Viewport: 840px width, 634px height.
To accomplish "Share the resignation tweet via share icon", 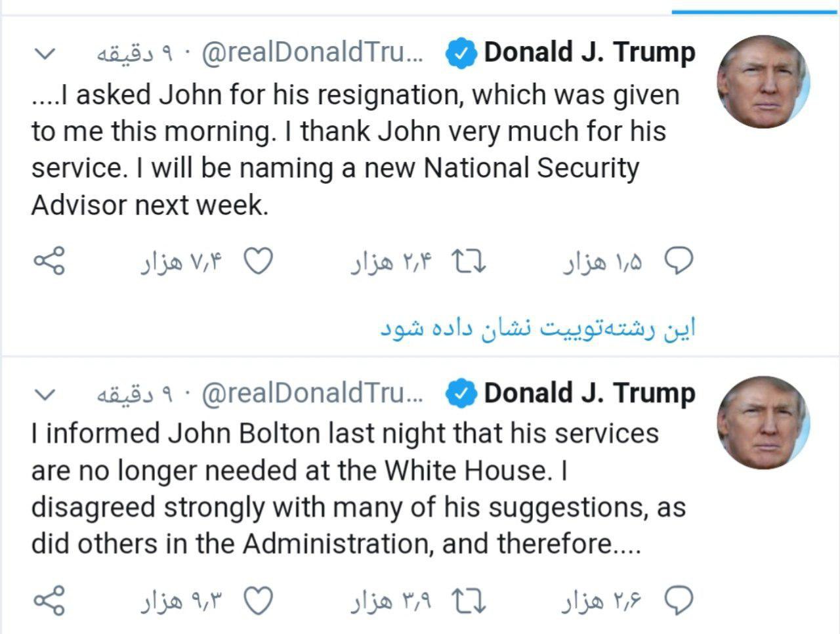I will [x=49, y=262].
